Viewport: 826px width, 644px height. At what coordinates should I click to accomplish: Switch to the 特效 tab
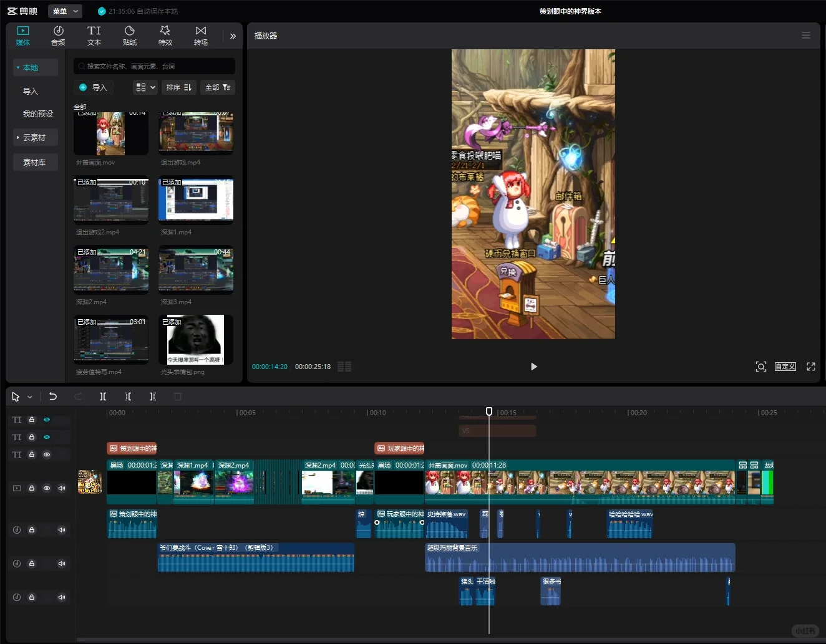coord(165,36)
